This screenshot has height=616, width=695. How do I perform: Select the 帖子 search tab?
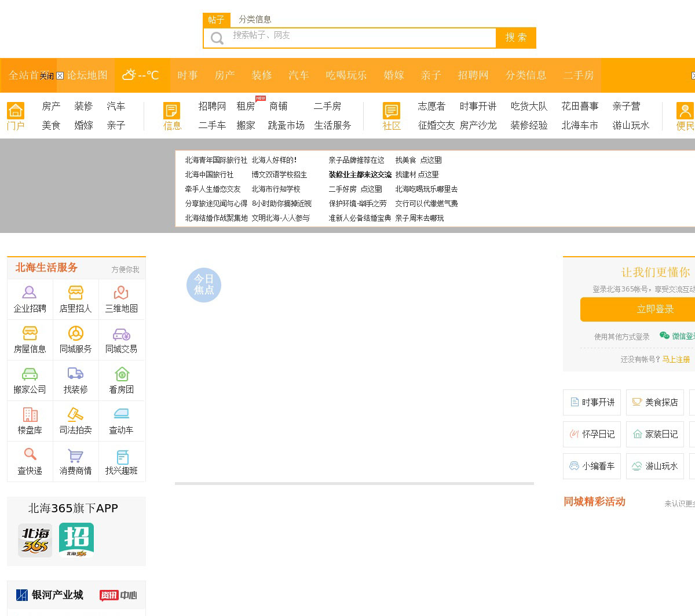(216, 20)
